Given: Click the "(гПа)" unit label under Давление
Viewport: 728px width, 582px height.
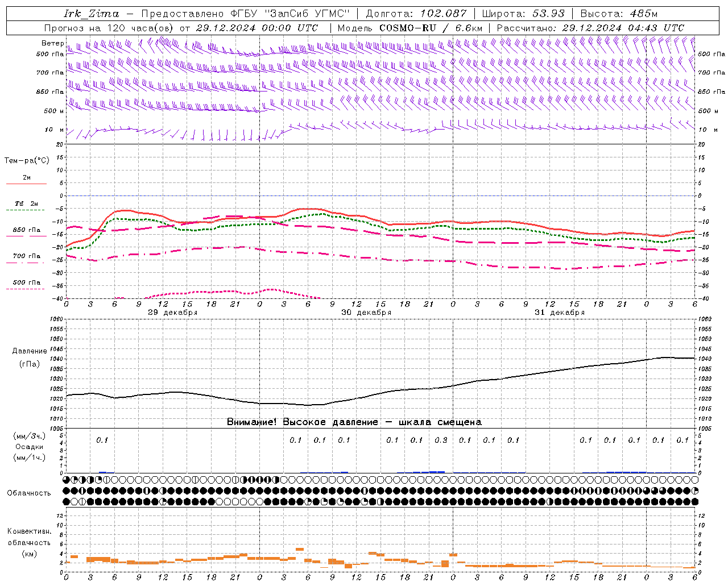Looking at the screenshot, I should tap(30, 364).
